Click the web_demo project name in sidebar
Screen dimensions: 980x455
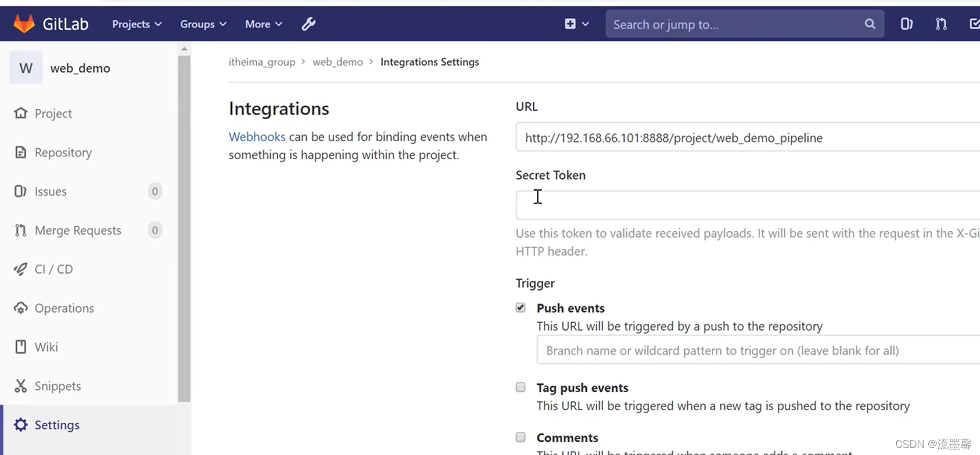(80, 68)
